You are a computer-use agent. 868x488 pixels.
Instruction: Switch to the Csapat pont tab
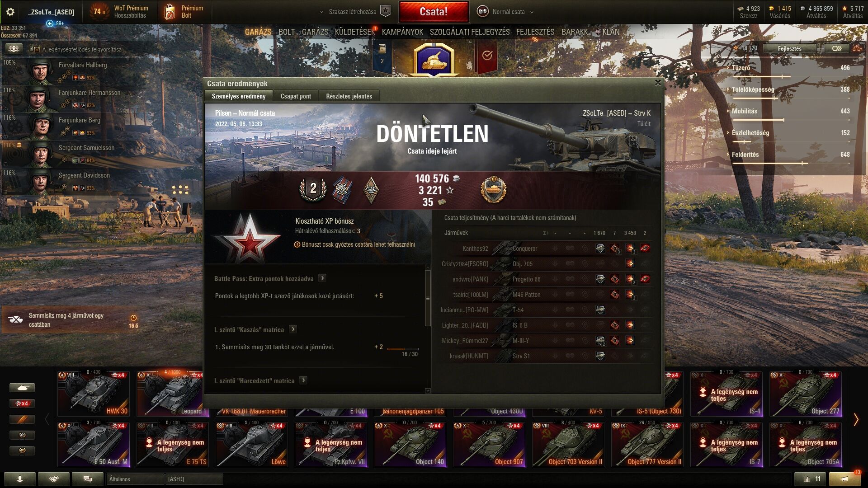(x=296, y=96)
